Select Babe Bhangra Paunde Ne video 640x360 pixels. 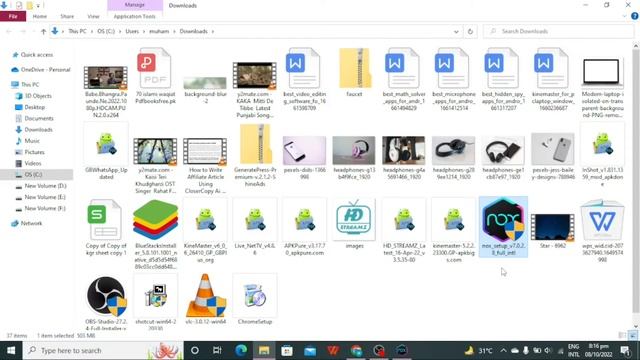click(106, 91)
